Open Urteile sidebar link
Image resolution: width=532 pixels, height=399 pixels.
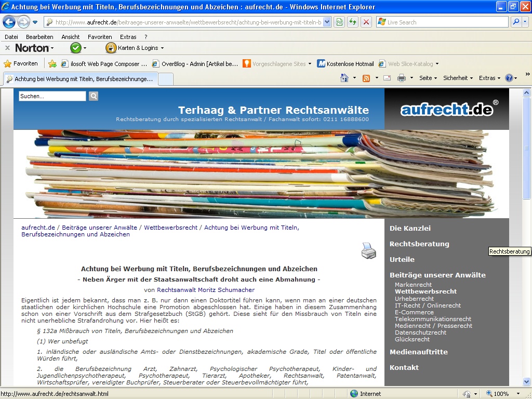(x=402, y=260)
